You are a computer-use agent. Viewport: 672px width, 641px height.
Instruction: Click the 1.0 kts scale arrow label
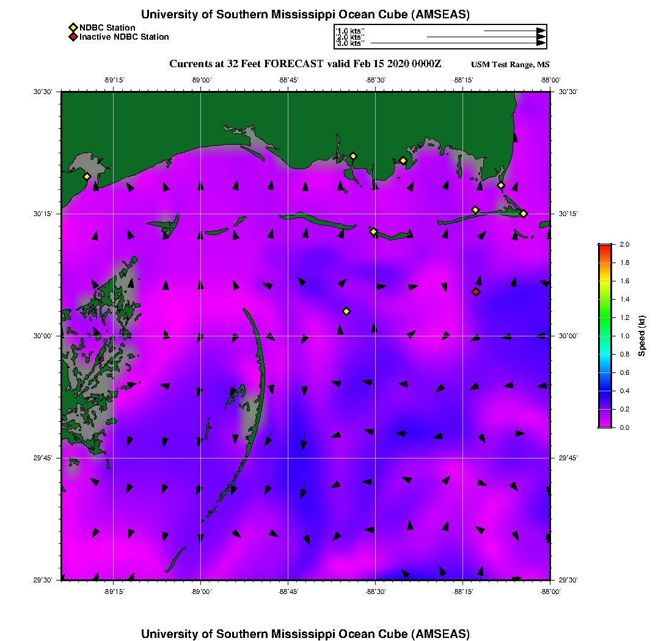click(x=350, y=31)
